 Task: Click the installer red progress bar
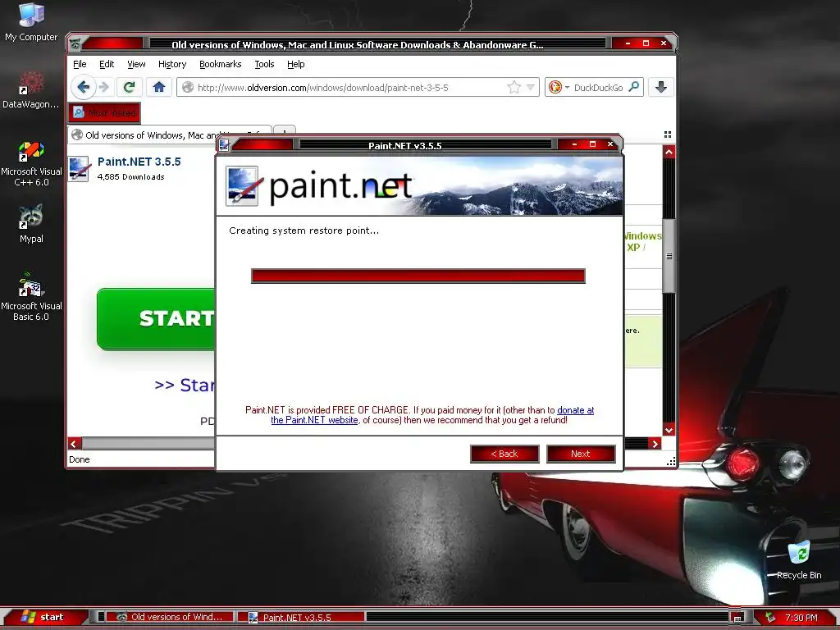click(418, 276)
